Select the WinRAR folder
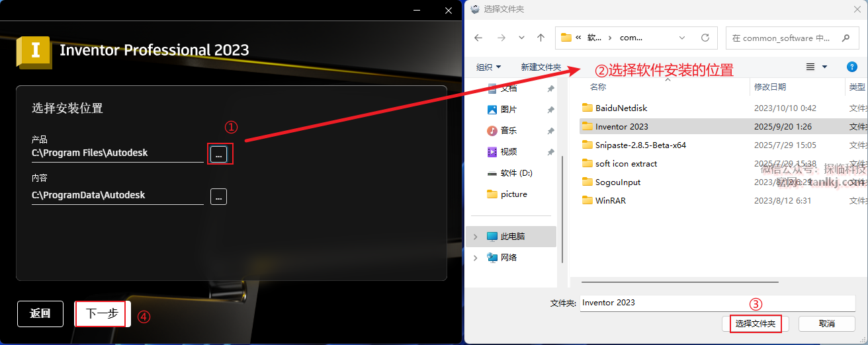Screen dimensions: 868x345 tap(610, 200)
